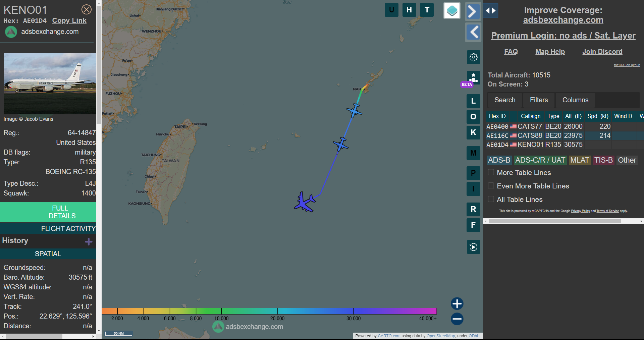Sort table by Alt. (ft) column
644x340 pixels.
[573, 116]
